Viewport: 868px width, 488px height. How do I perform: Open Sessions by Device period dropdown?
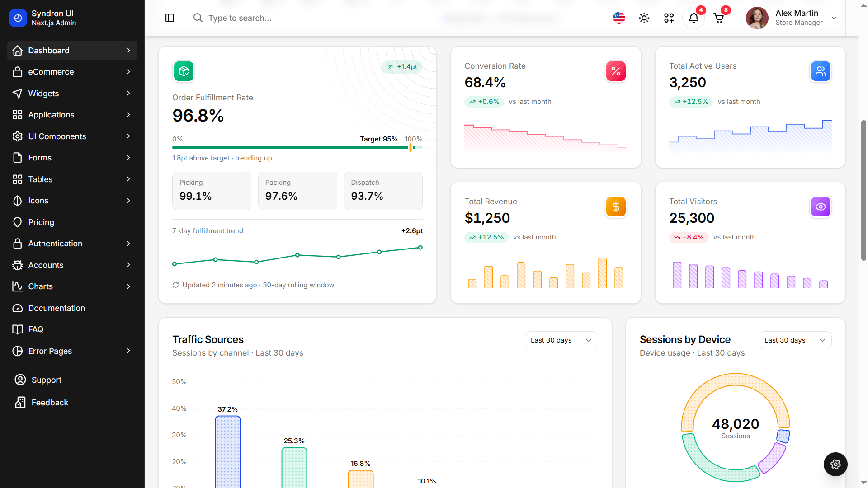click(795, 340)
